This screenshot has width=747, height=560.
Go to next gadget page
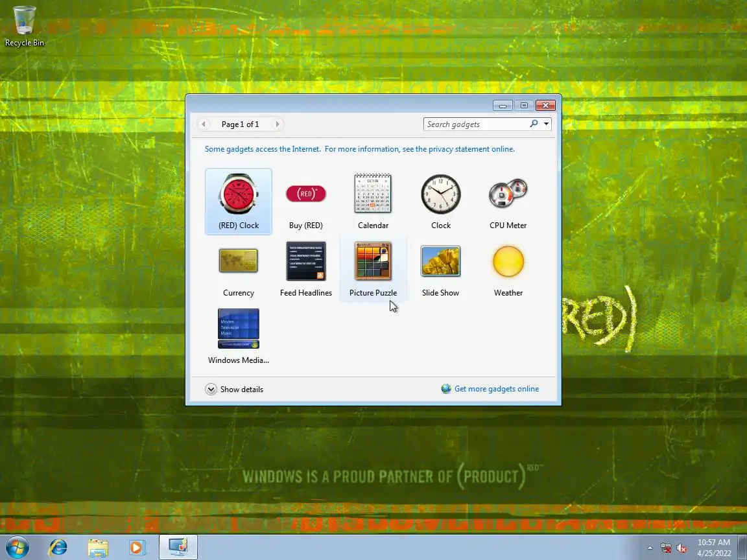[278, 124]
